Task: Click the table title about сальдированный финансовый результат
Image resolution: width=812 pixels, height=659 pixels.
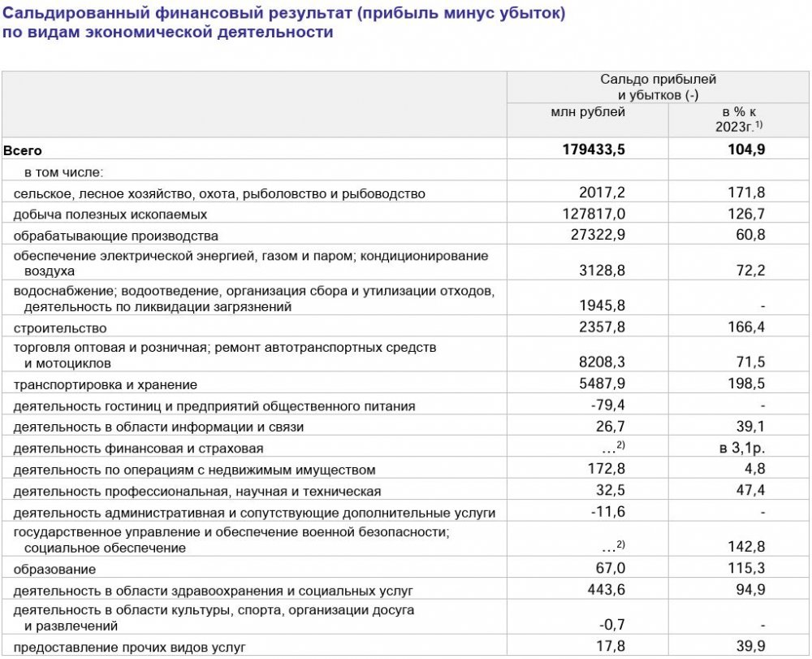Action: pos(284,24)
